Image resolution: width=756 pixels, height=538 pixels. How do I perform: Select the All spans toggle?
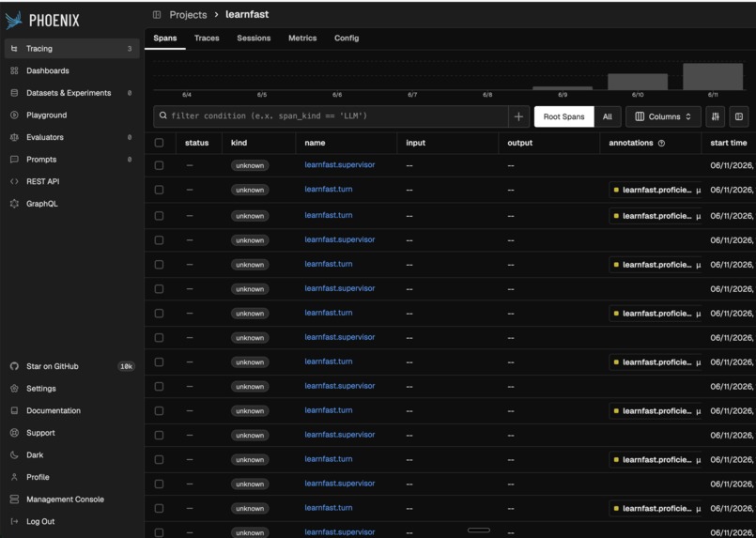(x=608, y=116)
